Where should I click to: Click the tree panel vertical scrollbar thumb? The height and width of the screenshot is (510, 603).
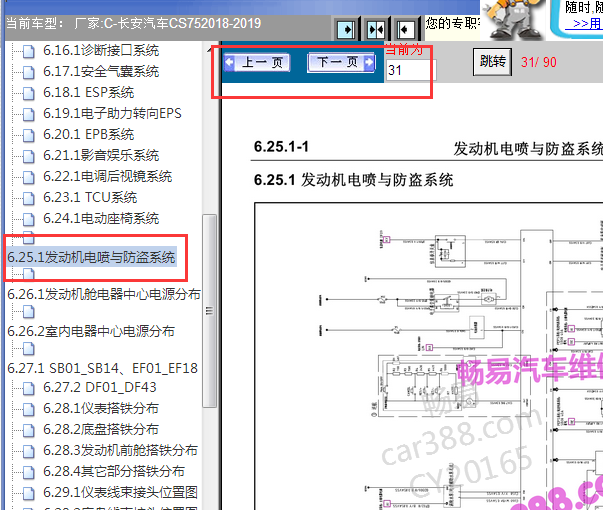click(210, 311)
